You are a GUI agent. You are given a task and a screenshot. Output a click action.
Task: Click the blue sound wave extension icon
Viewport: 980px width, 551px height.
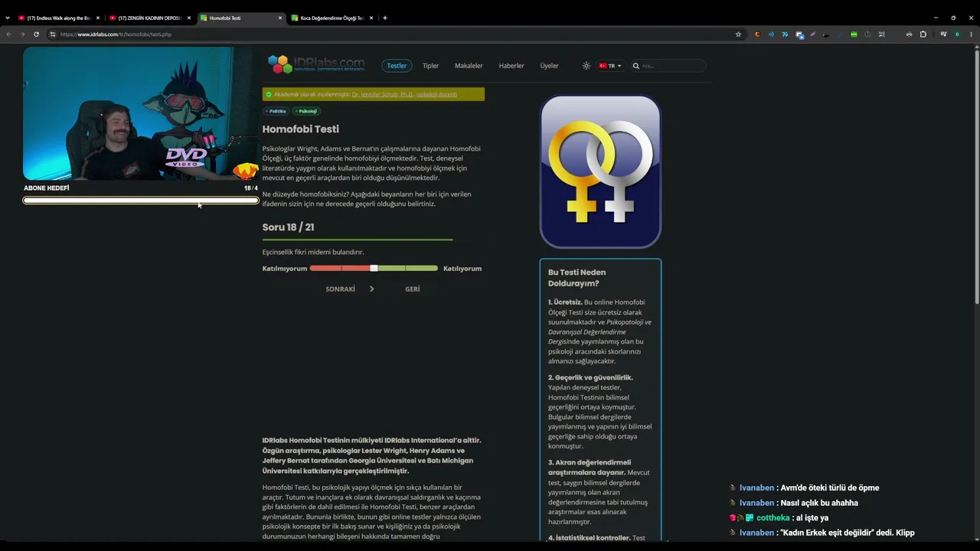tap(771, 34)
